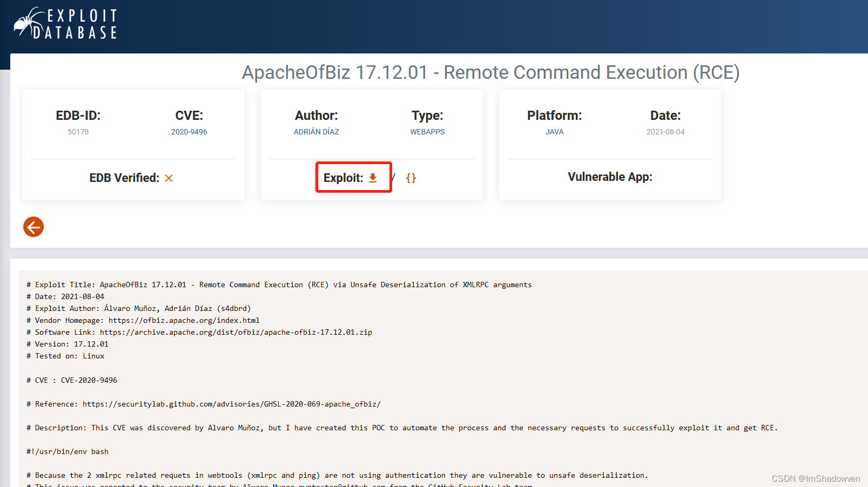The height and width of the screenshot is (487, 868).
Task: Select EDB-ID value 50178
Action: pos(78,132)
